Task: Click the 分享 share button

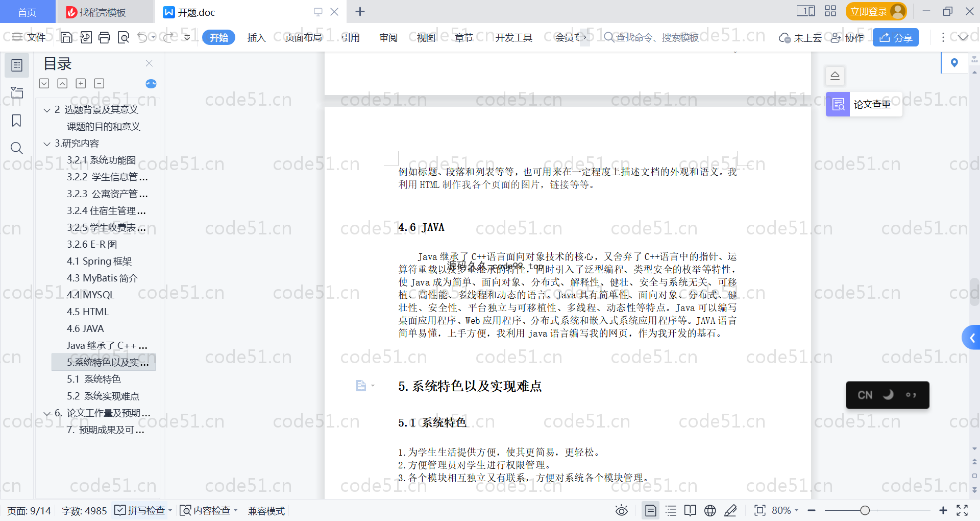Action: coord(895,37)
